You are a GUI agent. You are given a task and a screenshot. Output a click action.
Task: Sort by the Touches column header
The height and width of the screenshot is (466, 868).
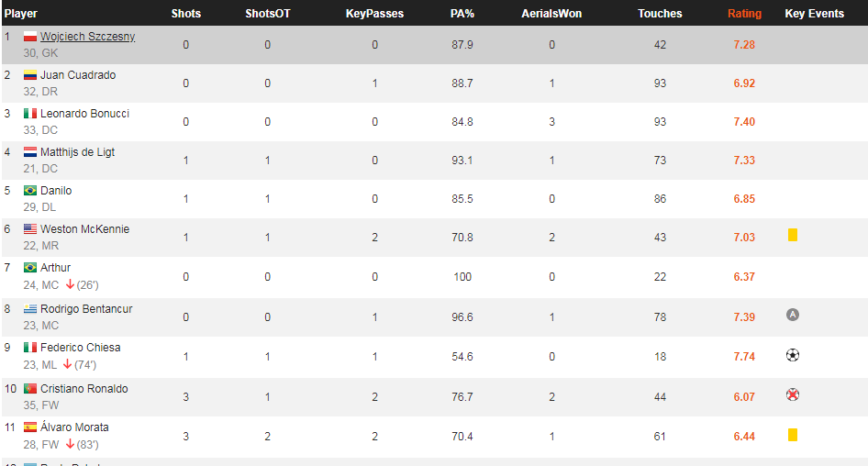tap(660, 13)
